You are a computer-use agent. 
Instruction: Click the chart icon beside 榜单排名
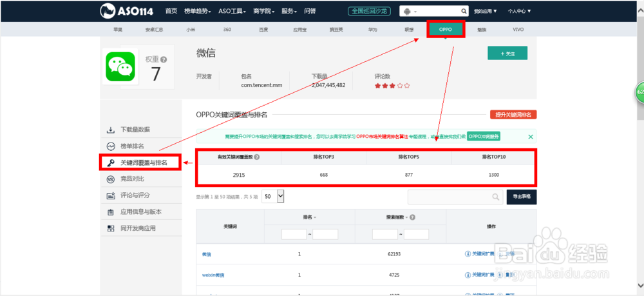click(111, 146)
